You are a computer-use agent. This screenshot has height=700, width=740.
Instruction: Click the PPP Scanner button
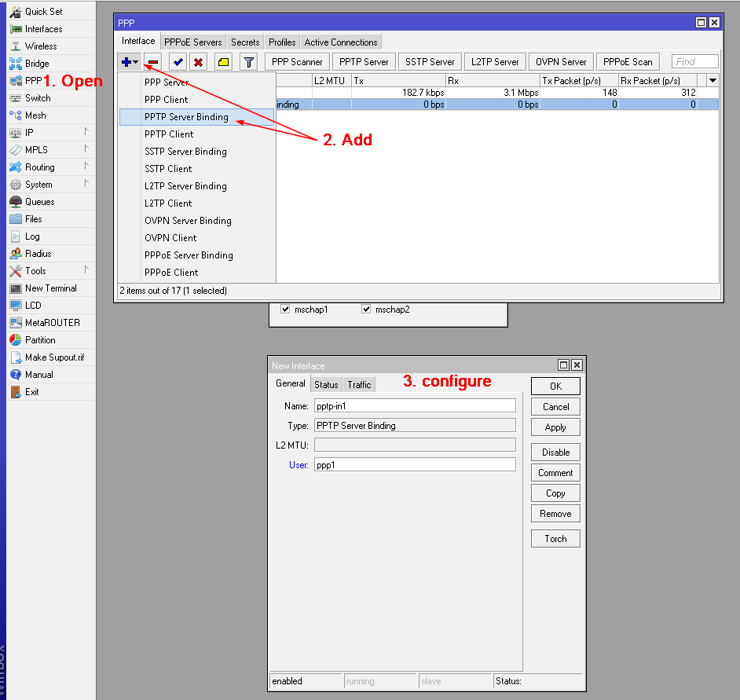pos(297,62)
